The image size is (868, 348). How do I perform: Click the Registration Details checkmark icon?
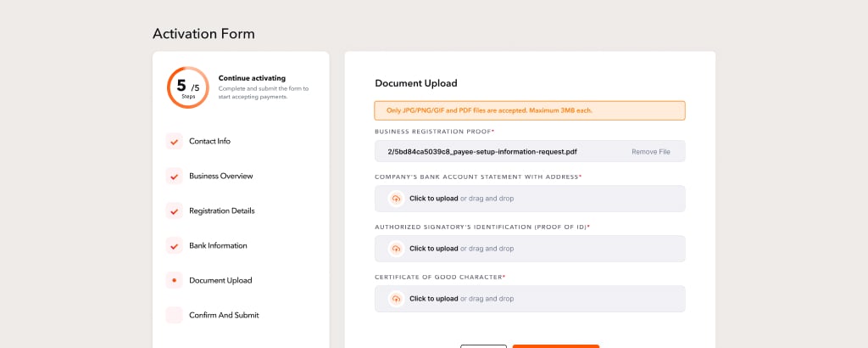click(x=174, y=211)
